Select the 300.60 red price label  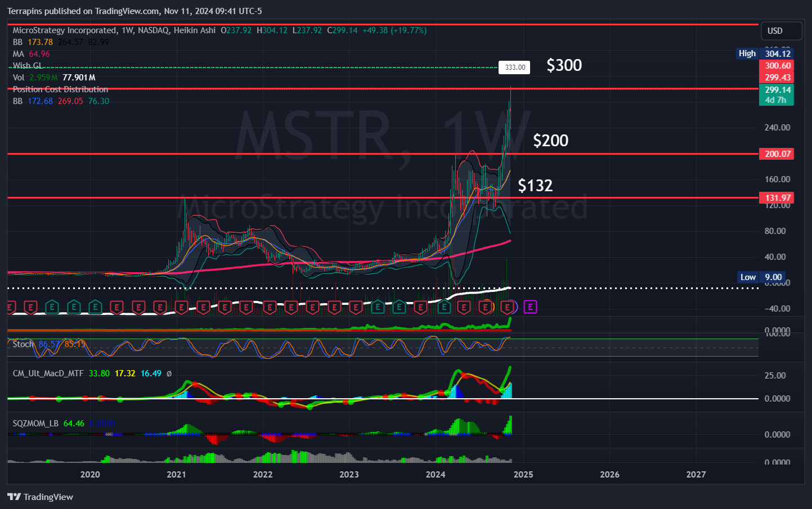777,66
